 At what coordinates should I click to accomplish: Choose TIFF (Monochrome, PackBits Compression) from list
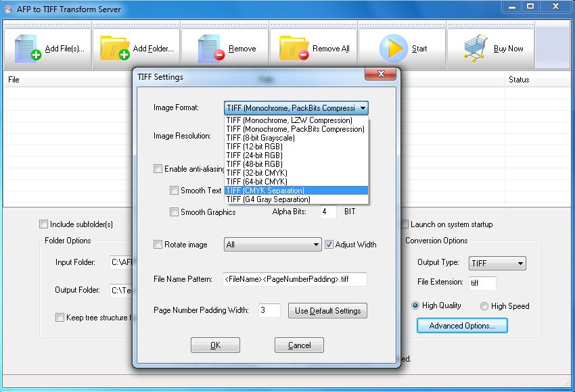point(296,129)
